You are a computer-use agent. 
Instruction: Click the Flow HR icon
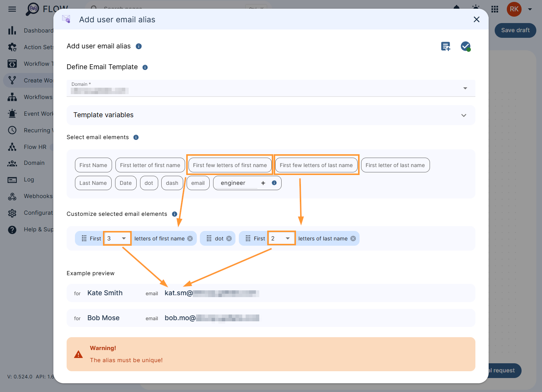pyautogui.click(x=12, y=147)
